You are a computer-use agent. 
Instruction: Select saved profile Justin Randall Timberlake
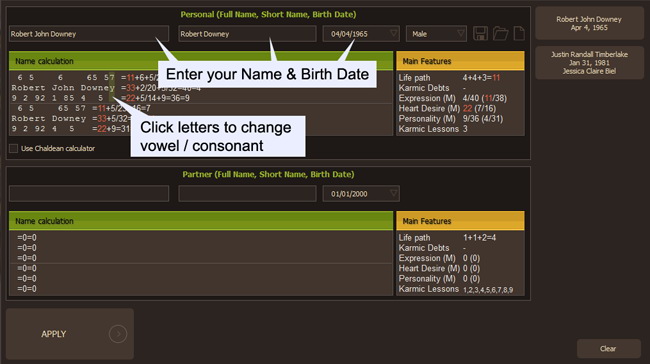pos(589,63)
